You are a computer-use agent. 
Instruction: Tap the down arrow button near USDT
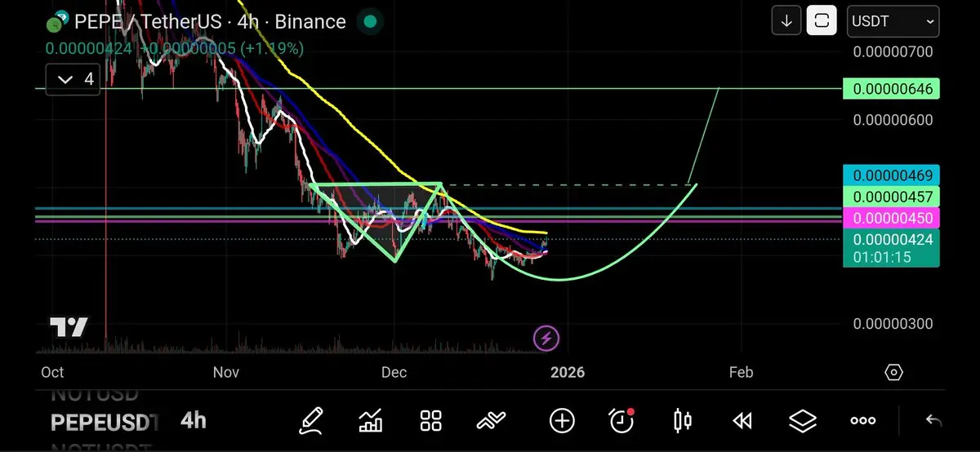[x=786, y=21]
